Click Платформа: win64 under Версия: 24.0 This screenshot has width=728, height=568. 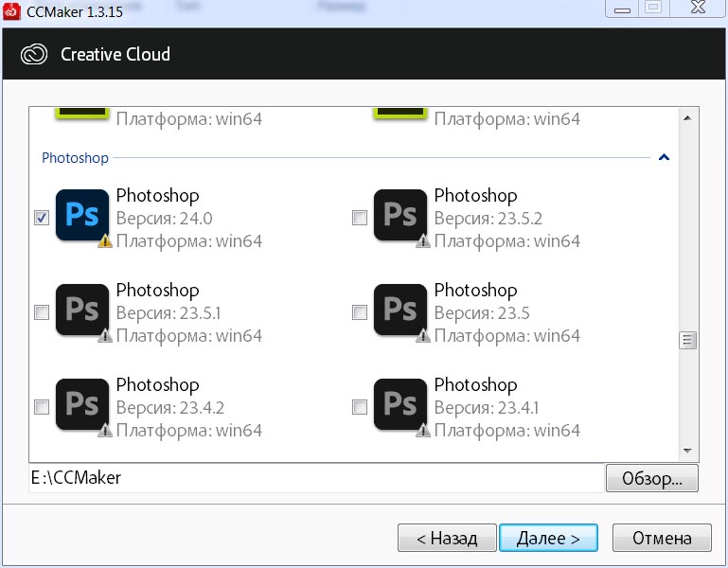click(x=189, y=241)
